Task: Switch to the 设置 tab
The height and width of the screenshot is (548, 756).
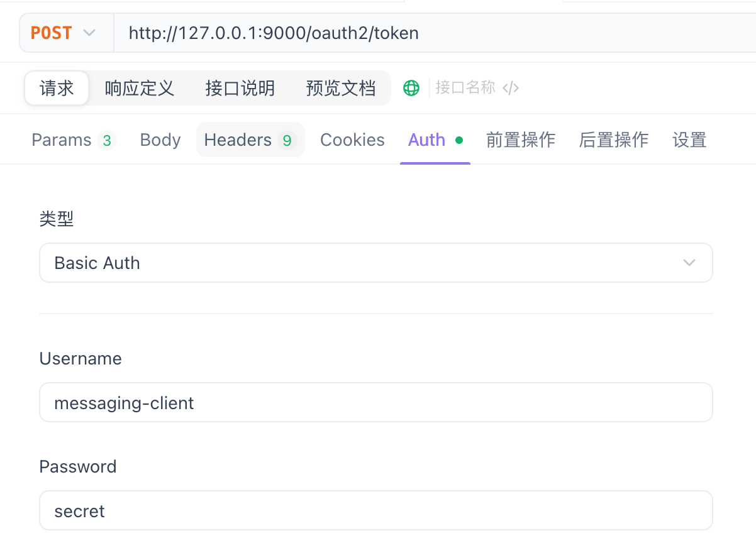Action: [x=689, y=140]
